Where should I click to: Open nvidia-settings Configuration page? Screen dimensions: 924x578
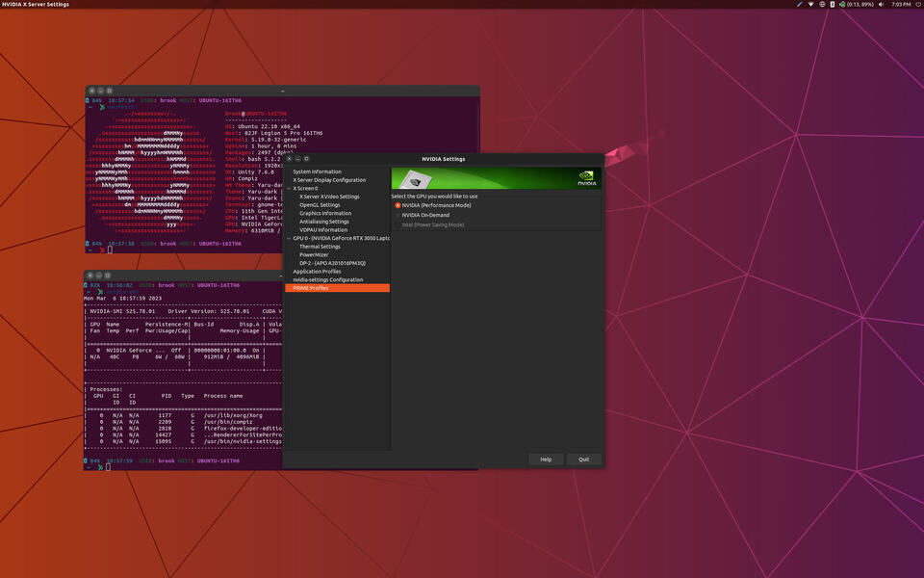327,279
